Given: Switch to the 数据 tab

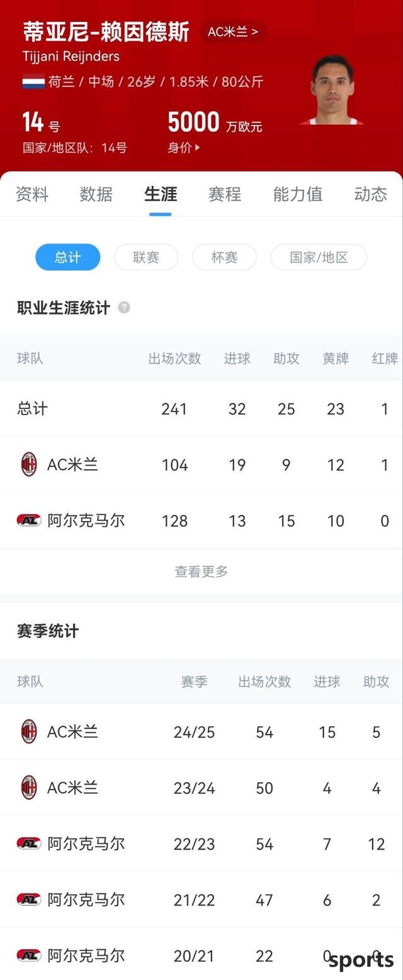Looking at the screenshot, I should pyautogui.click(x=96, y=194).
